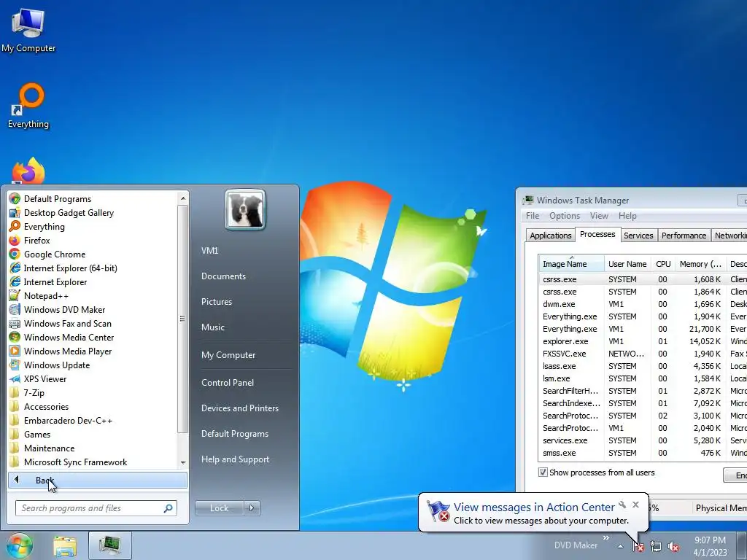Launch XPS Viewer
This screenshot has width=747, height=560.
pos(44,379)
